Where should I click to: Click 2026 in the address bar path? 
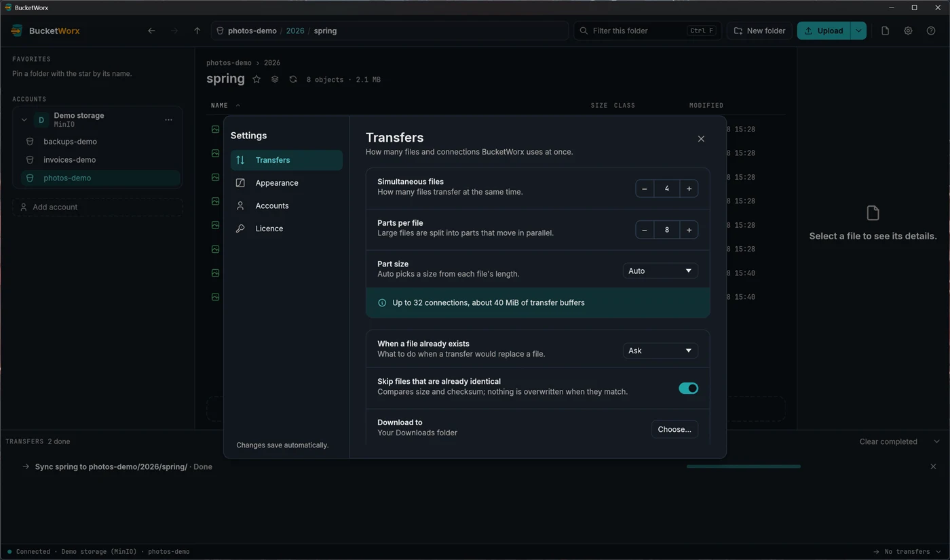coord(295,31)
